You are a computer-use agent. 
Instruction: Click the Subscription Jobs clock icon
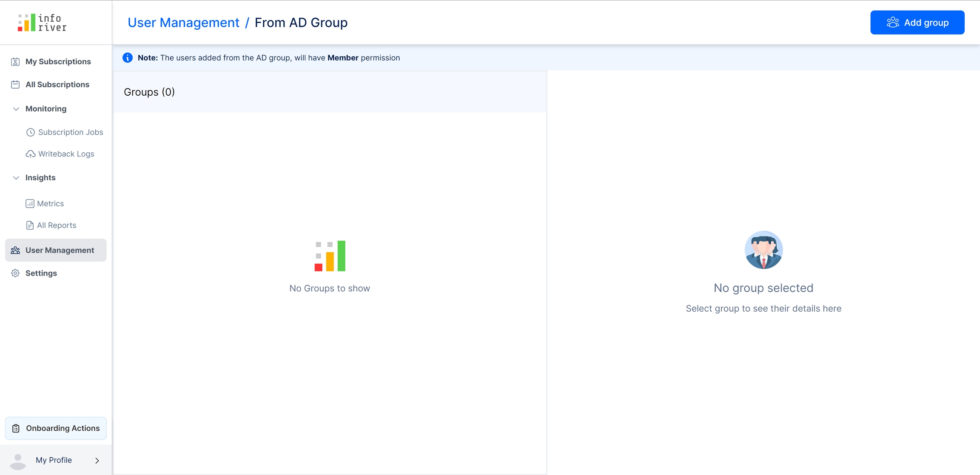pos(31,132)
